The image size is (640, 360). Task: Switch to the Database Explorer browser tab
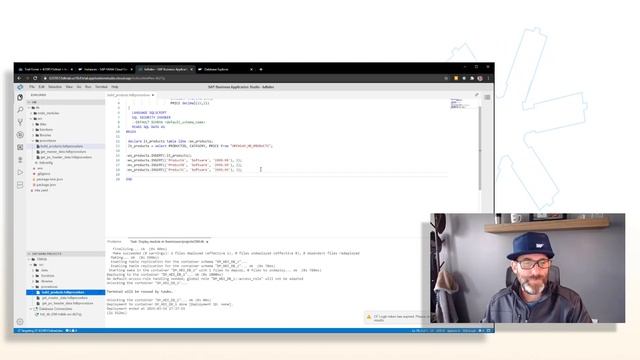[x=225, y=69]
